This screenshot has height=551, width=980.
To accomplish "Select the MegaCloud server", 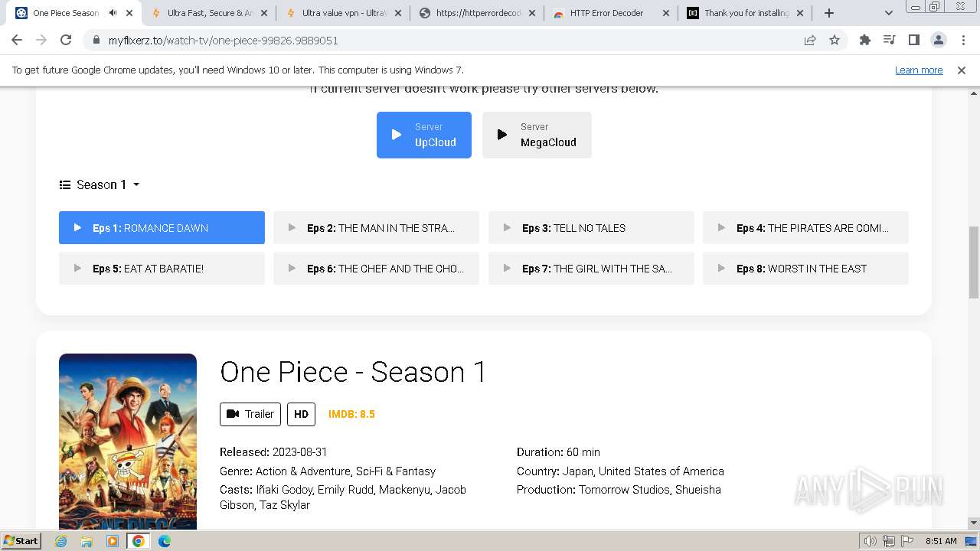I will point(537,135).
